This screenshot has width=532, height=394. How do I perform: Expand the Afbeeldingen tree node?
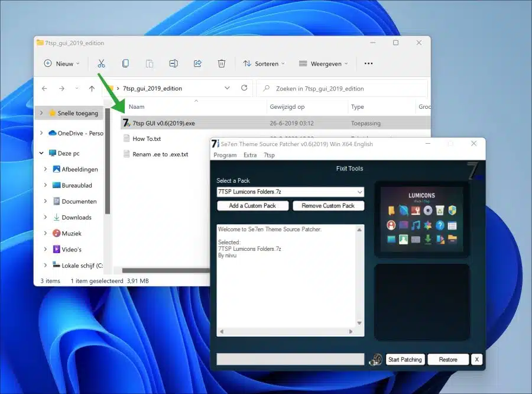point(46,169)
